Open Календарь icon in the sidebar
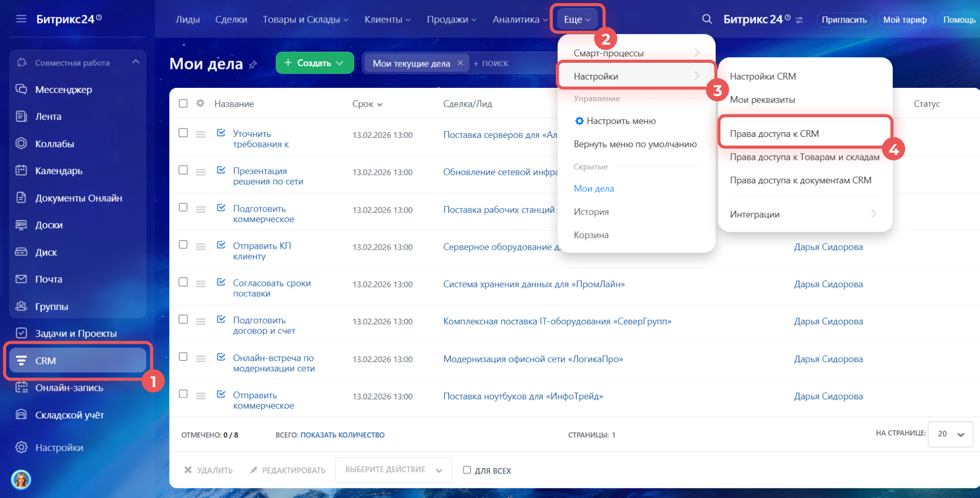Viewport: 980px width, 498px height. (x=21, y=171)
